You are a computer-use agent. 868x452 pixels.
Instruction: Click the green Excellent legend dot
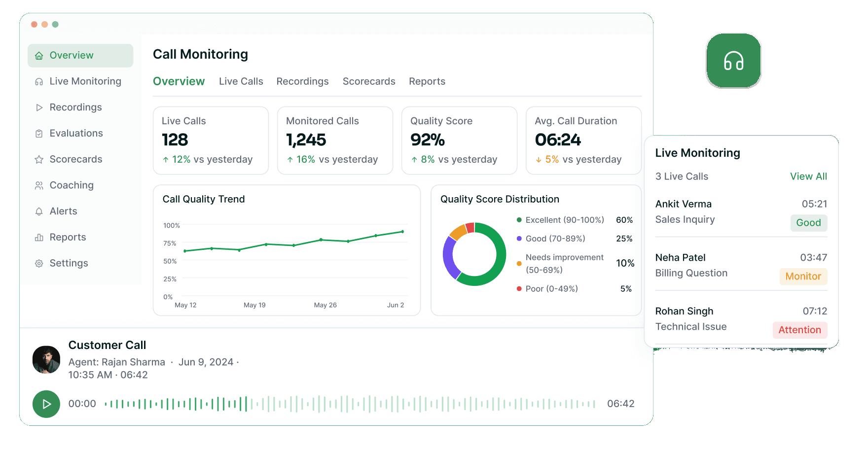click(x=519, y=220)
